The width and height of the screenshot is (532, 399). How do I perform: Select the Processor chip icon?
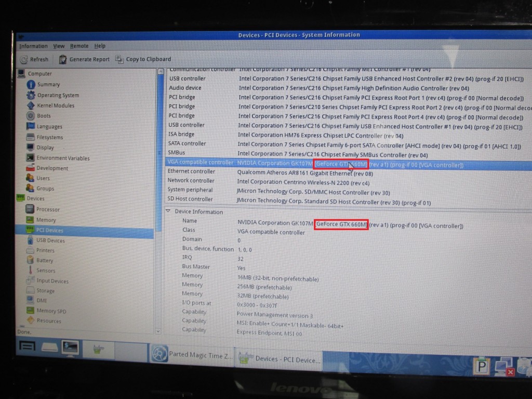click(30, 209)
